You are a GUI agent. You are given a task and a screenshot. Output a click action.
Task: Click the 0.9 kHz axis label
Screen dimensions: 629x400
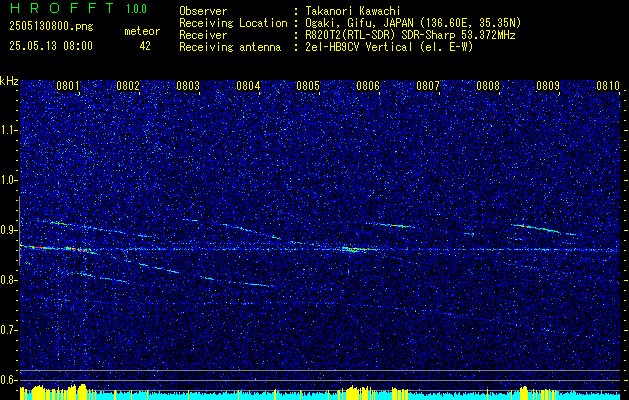pos(9,230)
